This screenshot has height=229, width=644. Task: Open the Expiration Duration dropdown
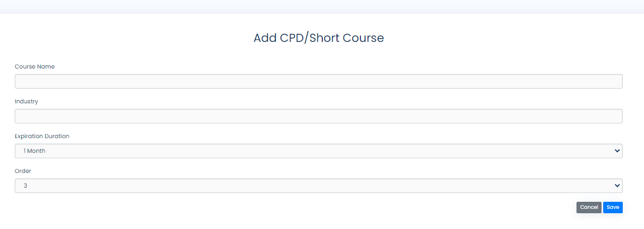318,151
